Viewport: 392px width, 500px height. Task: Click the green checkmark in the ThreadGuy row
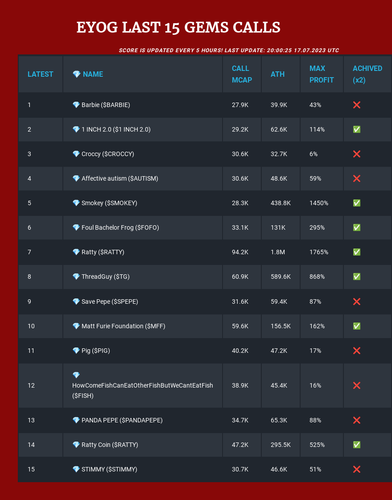(x=356, y=277)
